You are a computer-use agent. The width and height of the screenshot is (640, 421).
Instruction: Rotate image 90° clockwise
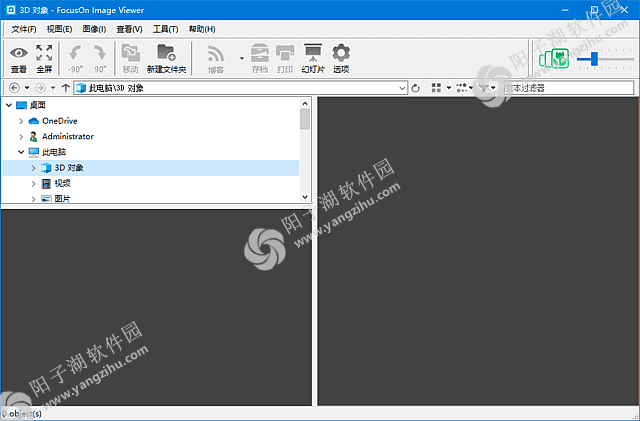100,53
